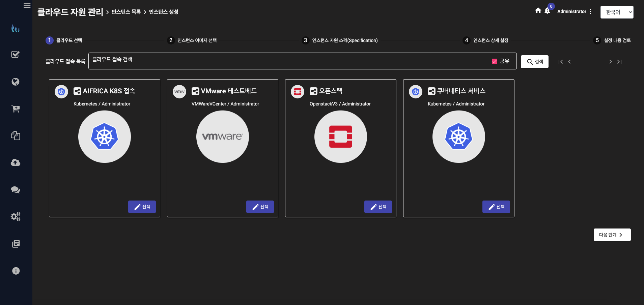The image size is (644, 305).
Task: Select the VMware 테스트베드 cloud via 선택
Action: click(260, 207)
